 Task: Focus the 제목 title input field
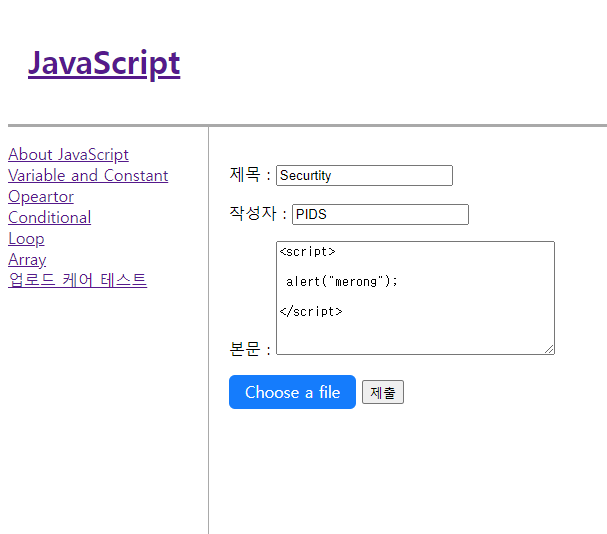point(364,175)
